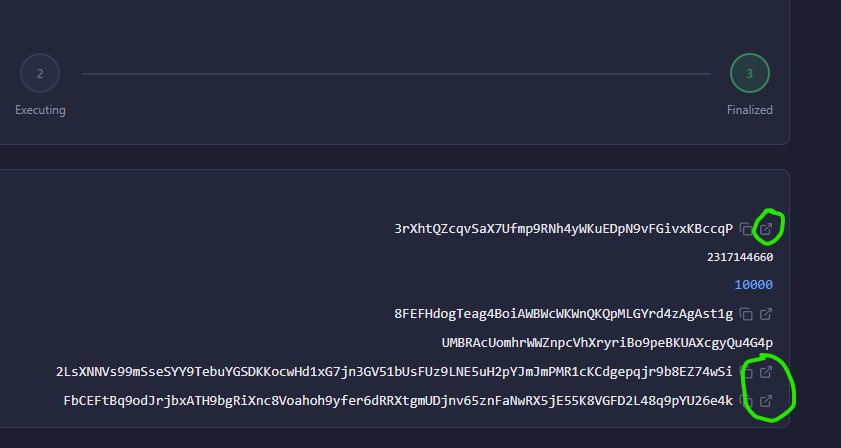Select the UMBRAcUomhr... address text
This screenshot has width=841, height=448.
(607, 343)
